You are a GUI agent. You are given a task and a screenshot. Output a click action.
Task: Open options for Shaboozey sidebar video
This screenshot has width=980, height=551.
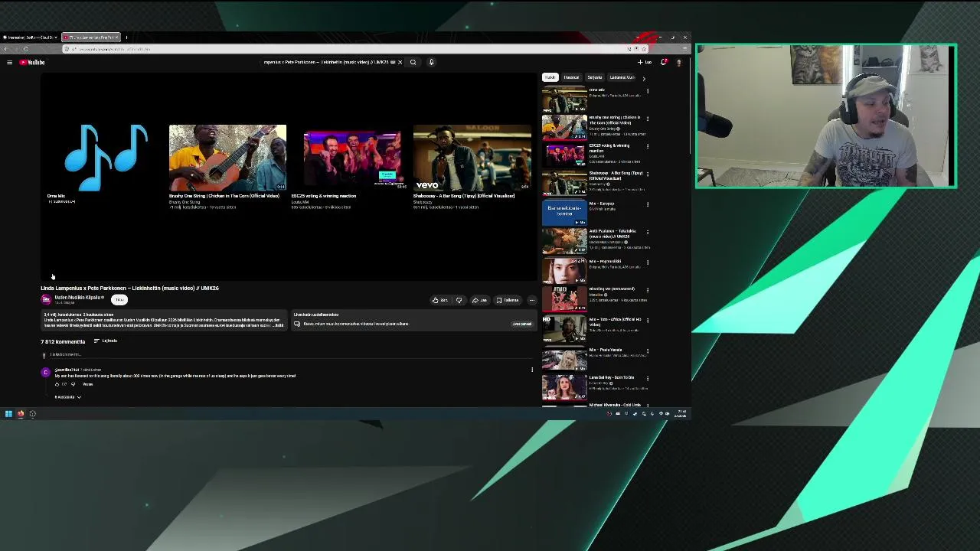pyautogui.click(x=648, y=175)
